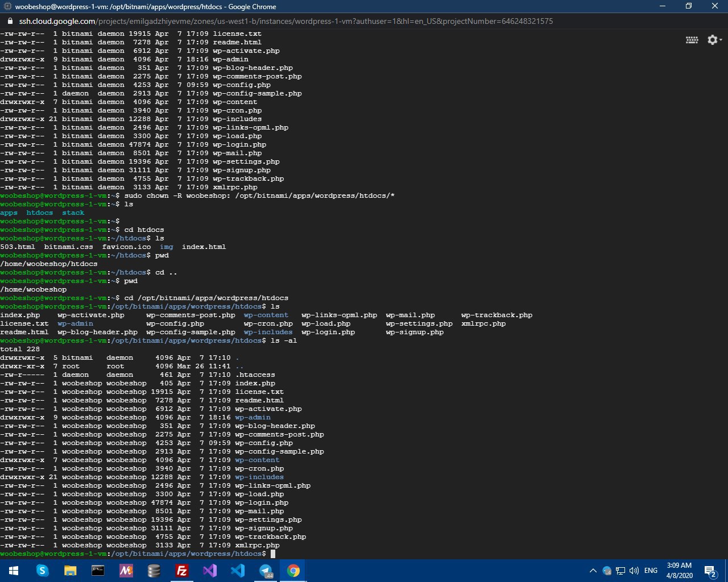Click the 'cd ..' command
728x582 pixels.
pyautogui.click(x=167, y=272)
